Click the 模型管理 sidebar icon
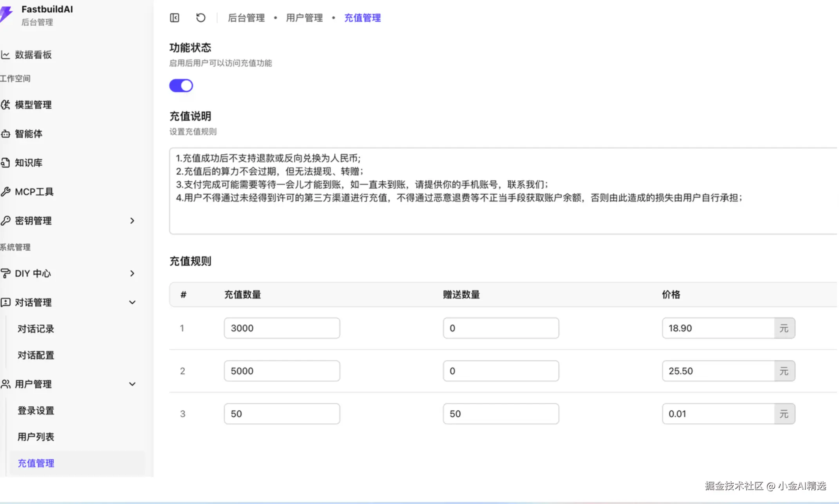Viewport: 839px width, 504px height. tap(5, 104)
